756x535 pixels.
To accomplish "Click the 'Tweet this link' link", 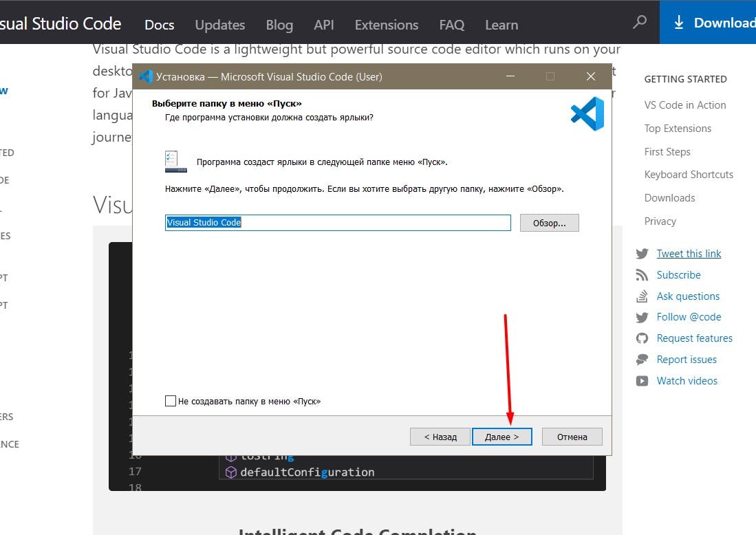I will click(689, 254).
